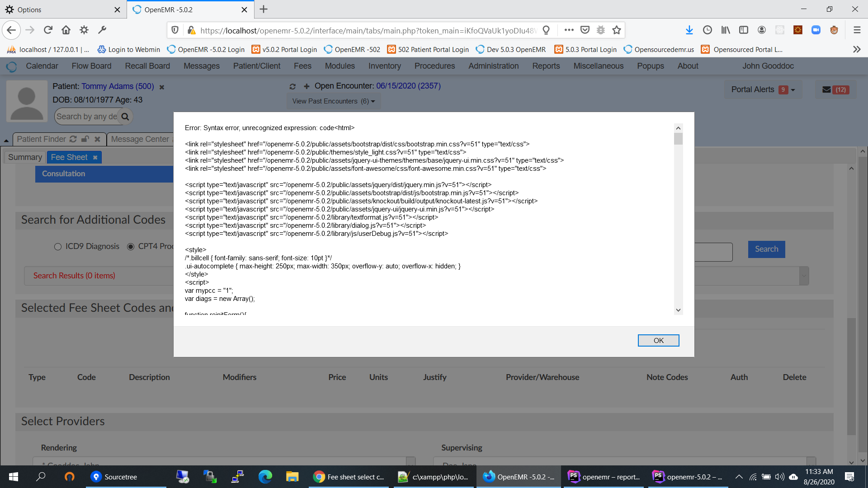Open the inbox envelope icon showing 12 messages
This screenshot has width=868, height=488.
[835, 89]
